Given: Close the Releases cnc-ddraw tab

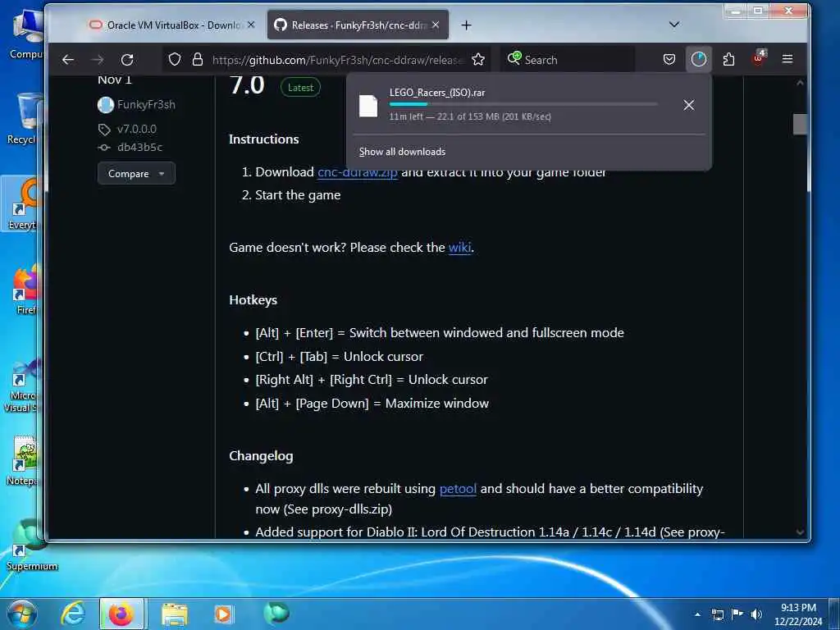Looking at the screenshot, I should (x=436, y=25).
